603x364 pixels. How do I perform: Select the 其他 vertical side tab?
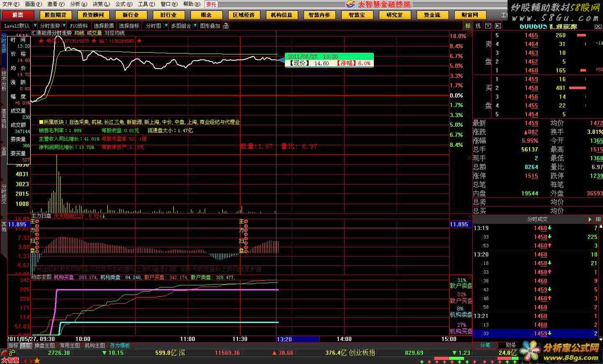click(4, 226)
